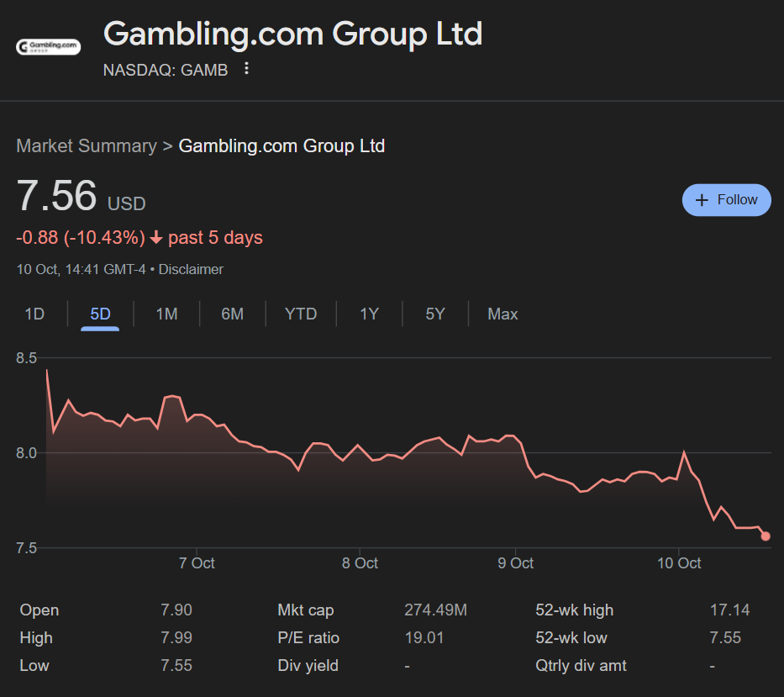784x697 pixels.
Task: Select the 5Y time range tab
Action: click(x=434, y=314)
